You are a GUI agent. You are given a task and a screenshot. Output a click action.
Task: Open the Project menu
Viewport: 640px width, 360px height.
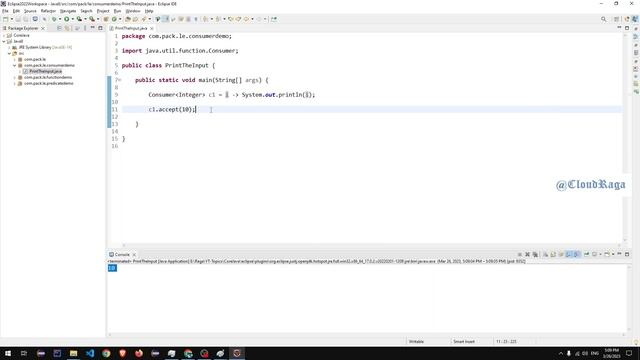(x=103, y=11)
